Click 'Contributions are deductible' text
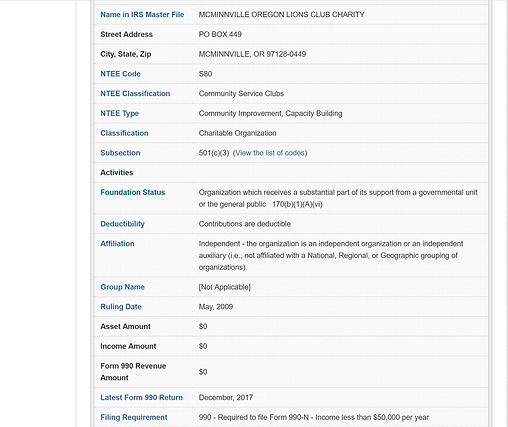 245,224
